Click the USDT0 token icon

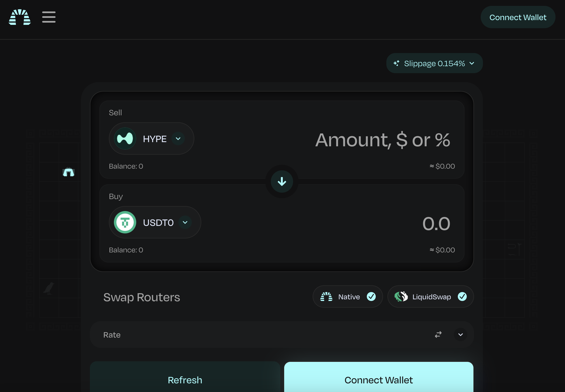click(x=125, y=222)
